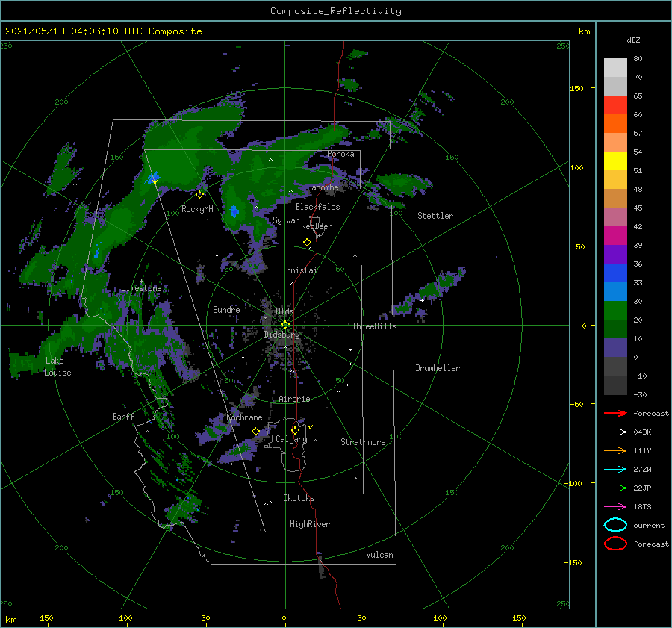Click the yellow radar center marker by Olds
Viewport: 672px width, 628px height.
285,325
